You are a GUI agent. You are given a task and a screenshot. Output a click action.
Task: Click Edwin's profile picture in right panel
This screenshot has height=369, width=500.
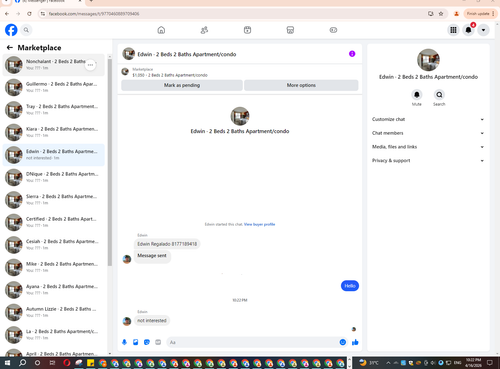coord(428,60)
